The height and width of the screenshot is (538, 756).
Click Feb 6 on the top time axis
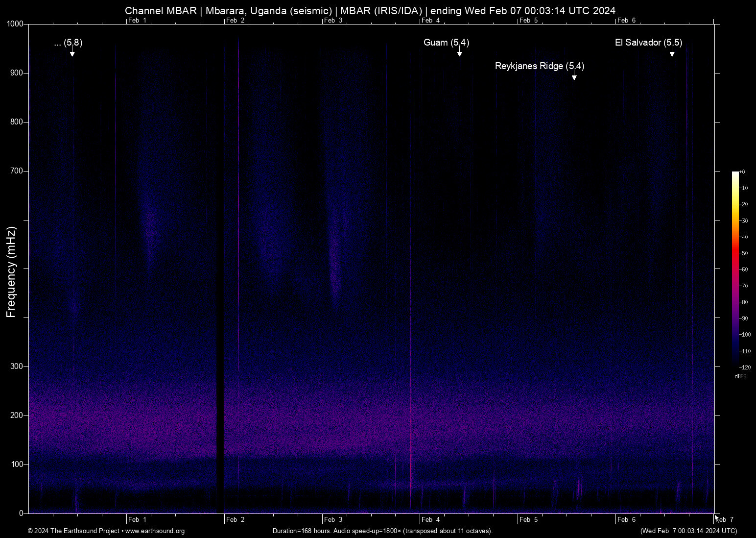(x=626, y=21)
